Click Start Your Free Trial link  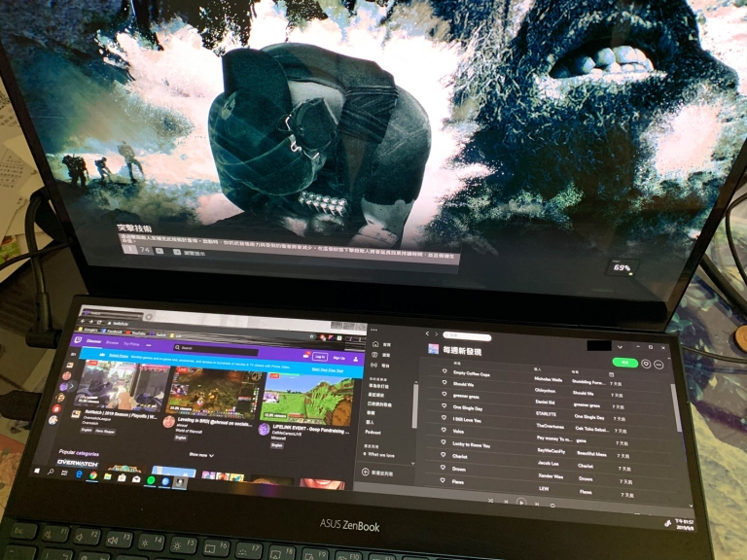327,369
